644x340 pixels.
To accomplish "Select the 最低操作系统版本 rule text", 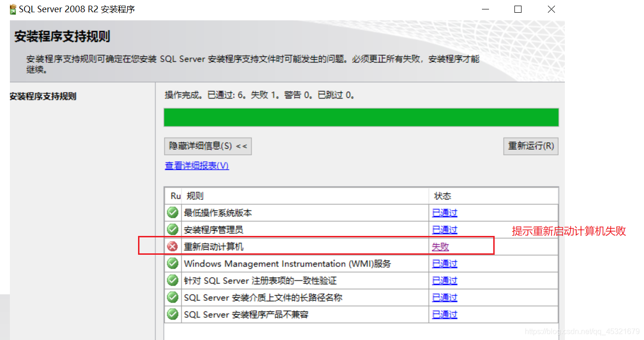I will pyautogui.click(x=218, y=213).
